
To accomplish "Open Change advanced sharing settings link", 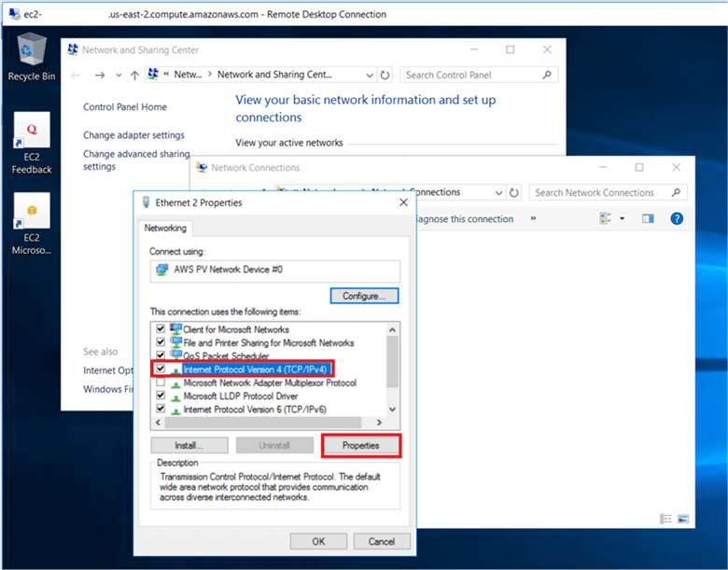I will [136, 160].
